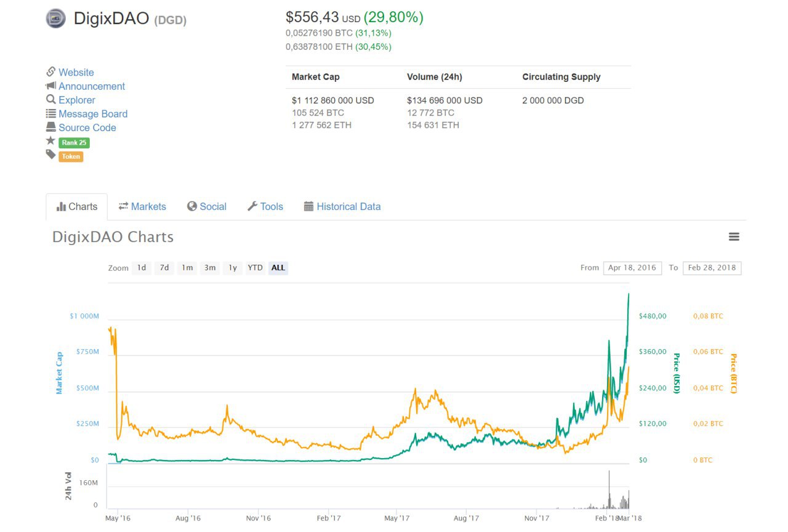The image size is (788, 532).
Task: Set chart zoom to 1y
Action: (232, 268)
